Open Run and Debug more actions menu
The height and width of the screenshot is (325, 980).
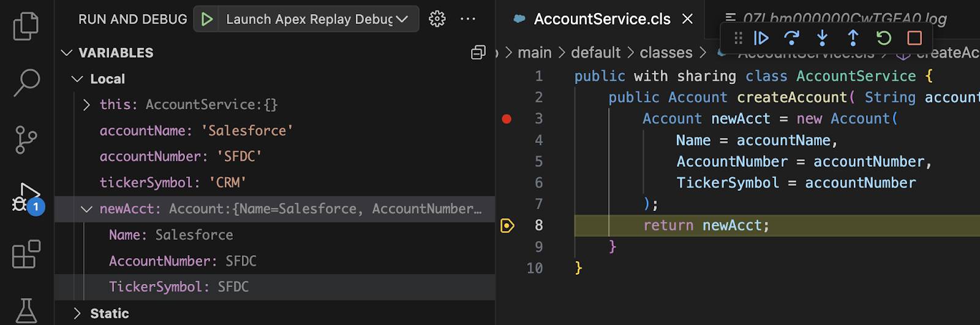[468, 19]
